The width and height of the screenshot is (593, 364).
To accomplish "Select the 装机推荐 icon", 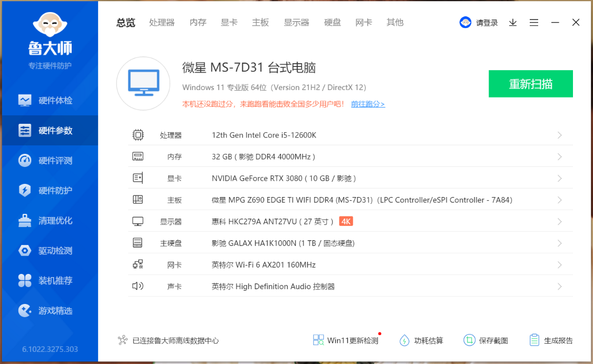I will tap(25, 280).
